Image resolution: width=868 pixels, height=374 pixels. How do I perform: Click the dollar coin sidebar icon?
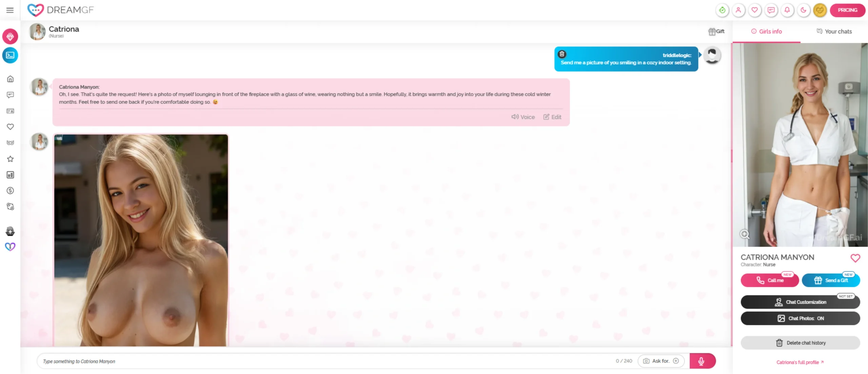click(x=10, y=191)
